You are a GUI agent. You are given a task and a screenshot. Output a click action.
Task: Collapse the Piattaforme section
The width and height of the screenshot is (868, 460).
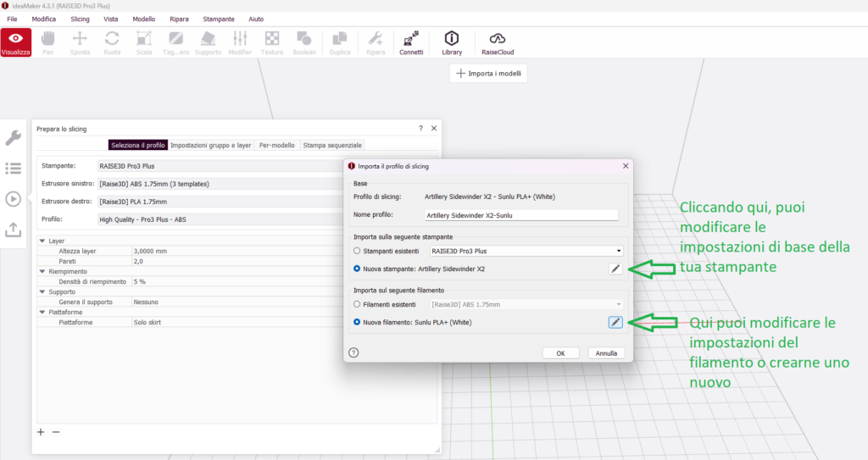42,312
